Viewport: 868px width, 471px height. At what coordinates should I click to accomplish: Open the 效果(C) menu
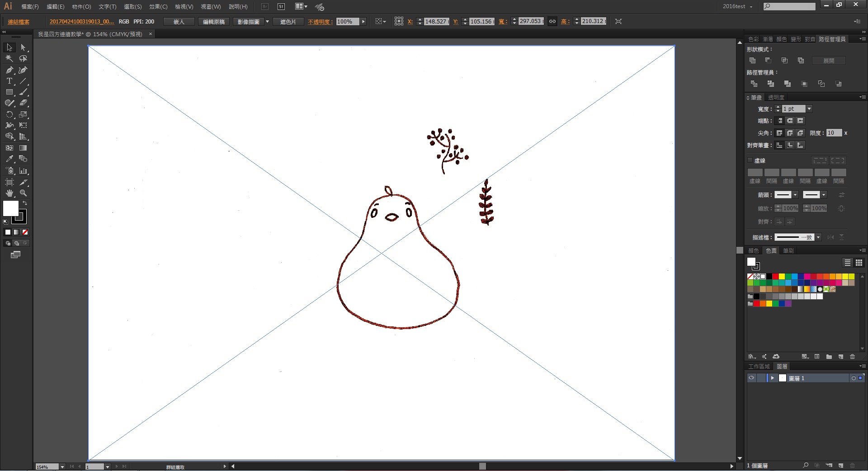[x=158, y=7]
